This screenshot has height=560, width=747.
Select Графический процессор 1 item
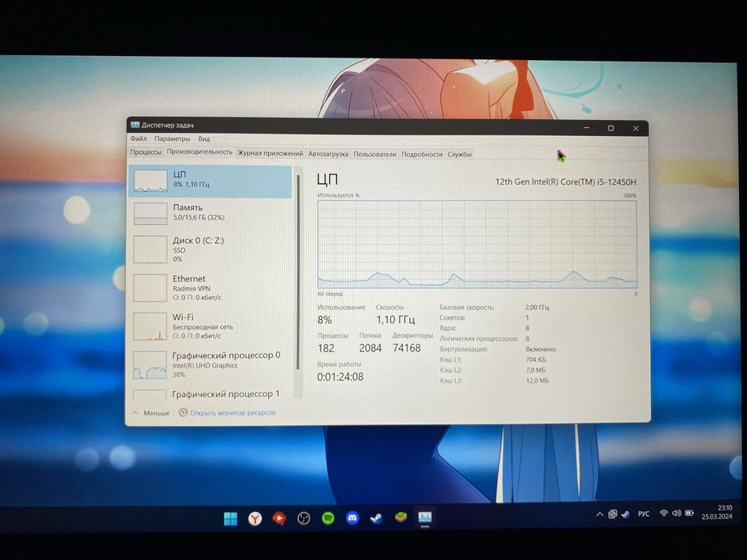tap(211, 394)
